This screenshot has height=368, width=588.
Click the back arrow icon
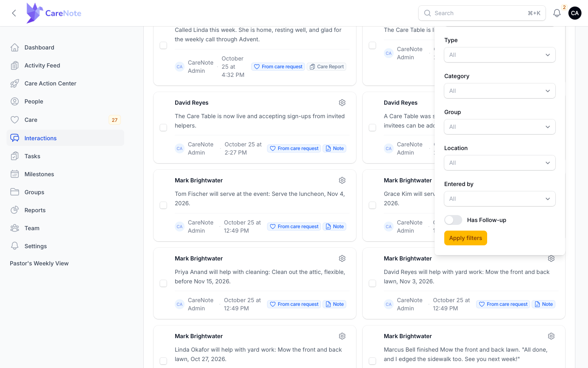point(14,13)
